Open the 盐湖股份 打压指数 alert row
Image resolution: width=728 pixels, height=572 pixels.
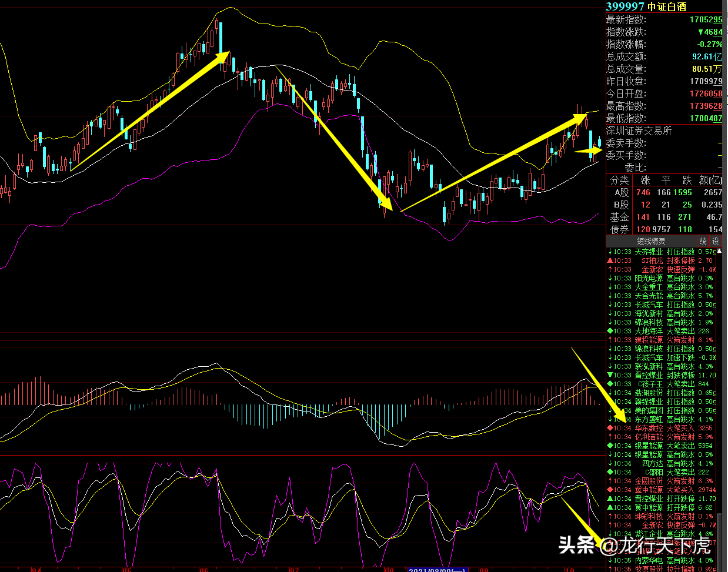coord(662,393)
